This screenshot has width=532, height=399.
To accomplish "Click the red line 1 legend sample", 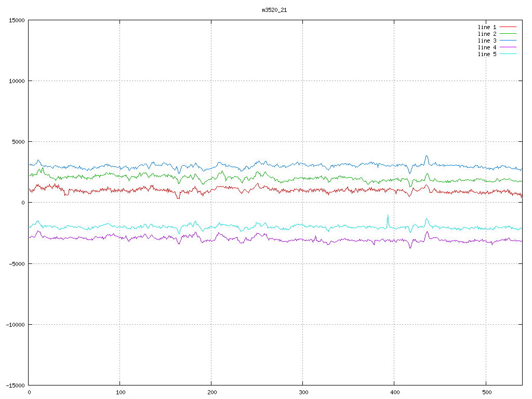I will click(508, 27).
